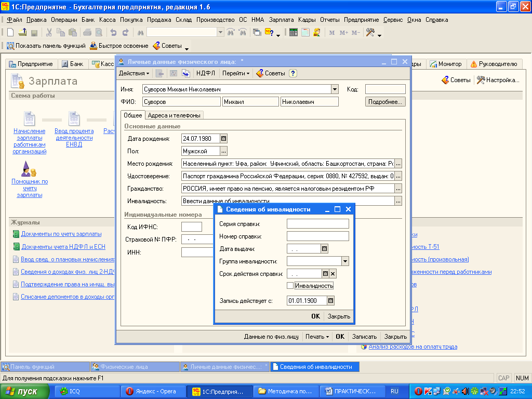Click Показать панель функций button
532x399 pixels.
coord(46,46)
